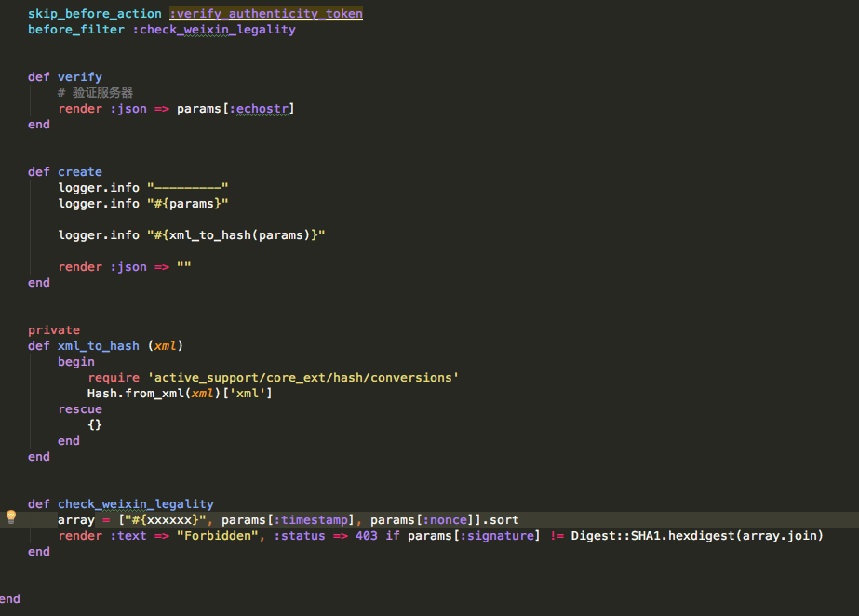
Task: Click ':status' symbol in the render line
Action: pyautogui.click(x=299, y=536)
